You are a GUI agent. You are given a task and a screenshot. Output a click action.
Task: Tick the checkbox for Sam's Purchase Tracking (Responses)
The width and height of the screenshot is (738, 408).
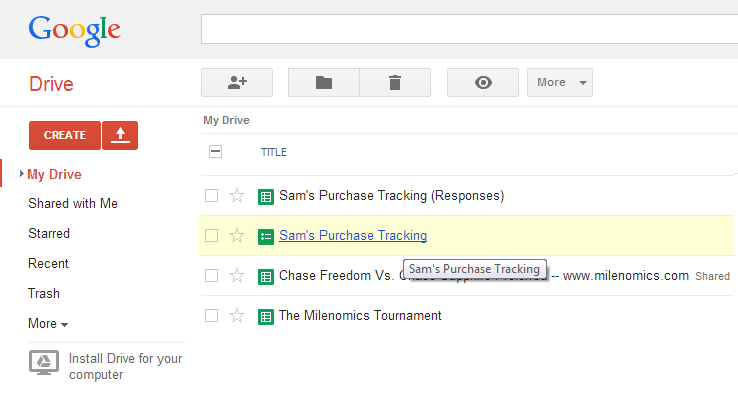(x=211, y=195)
